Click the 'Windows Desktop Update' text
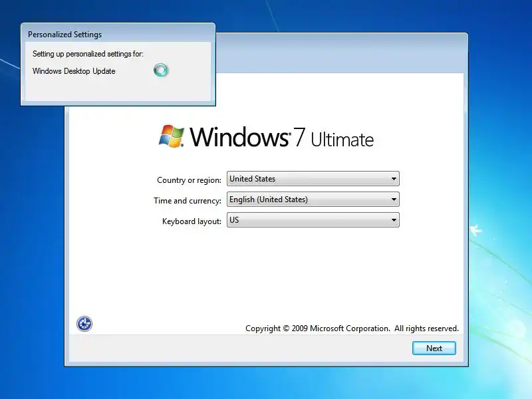Image resolution: width=532 pixels, height=399 pixels. click(74, 71)
